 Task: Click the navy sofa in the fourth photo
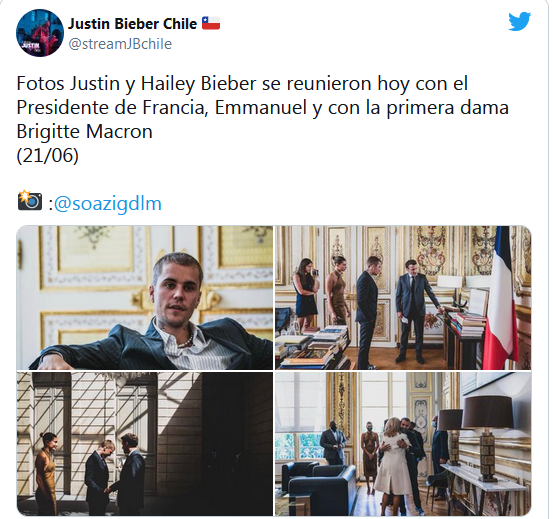click(317, 484)
